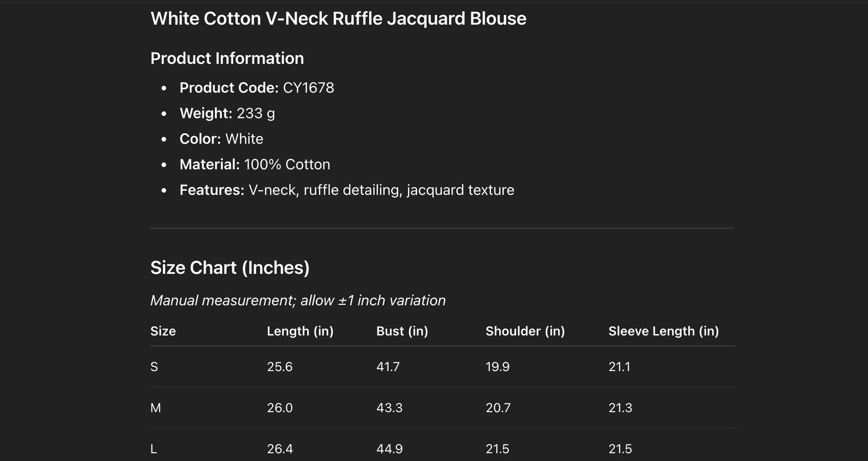Screen dimensions: 868x461
Task: Click the Size Chart (Inches) heading
Action: [230, 267]
